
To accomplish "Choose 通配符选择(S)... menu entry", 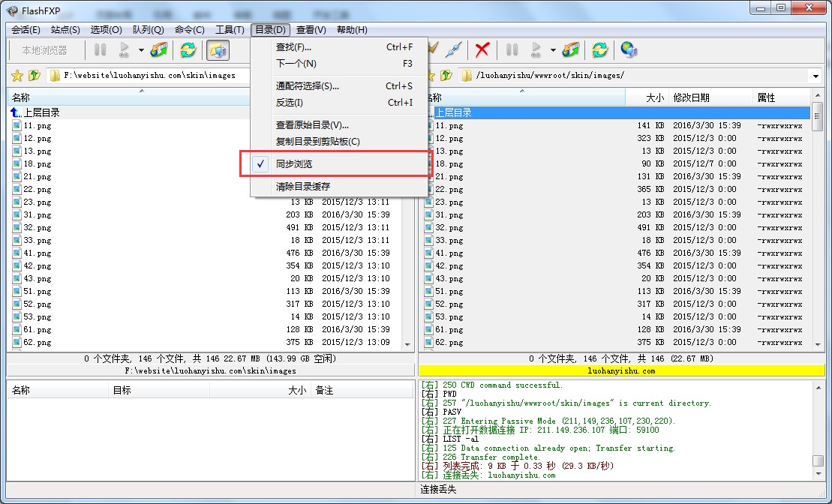I will coord(340,86).
